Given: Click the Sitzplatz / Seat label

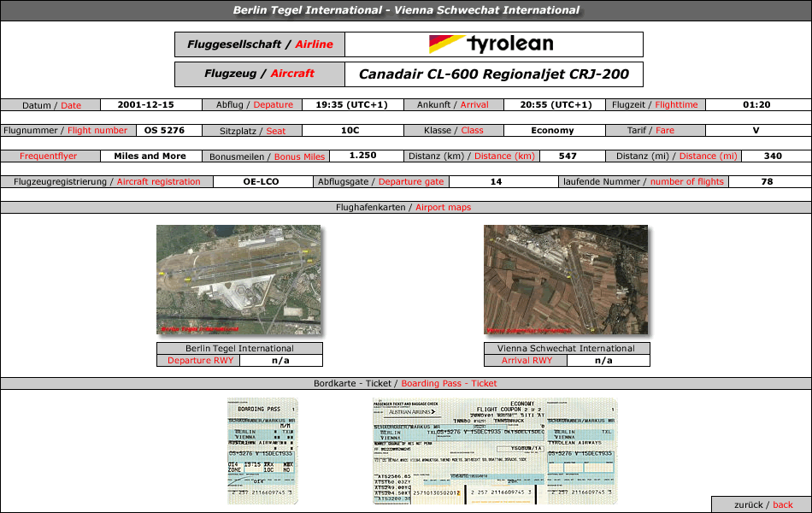Looking at the screenshot, I should [x=252, y=130].
